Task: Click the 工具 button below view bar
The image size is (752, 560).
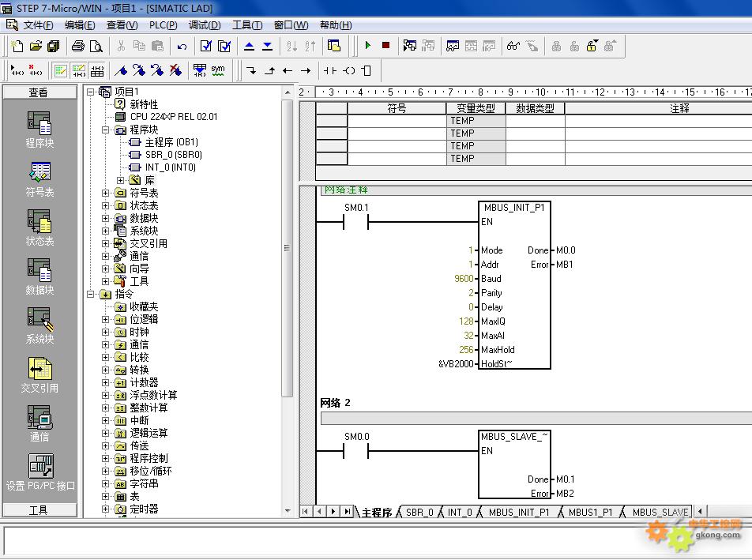Action: coord(39,509)
